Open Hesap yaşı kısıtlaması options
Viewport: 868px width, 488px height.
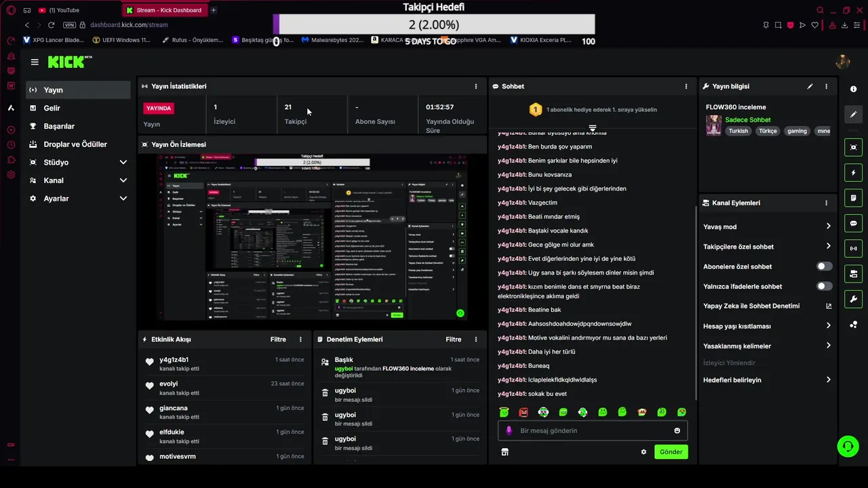coord(767,326)
